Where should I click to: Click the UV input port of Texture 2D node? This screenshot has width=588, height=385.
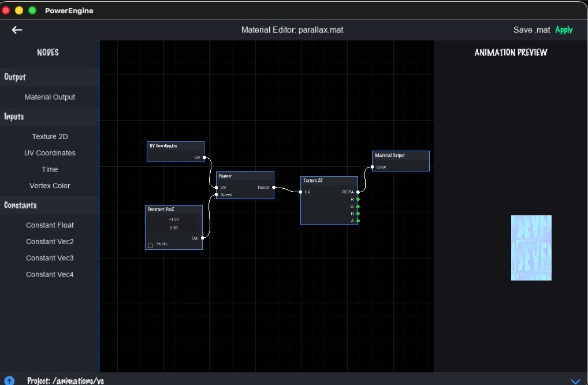coord(301,192)
